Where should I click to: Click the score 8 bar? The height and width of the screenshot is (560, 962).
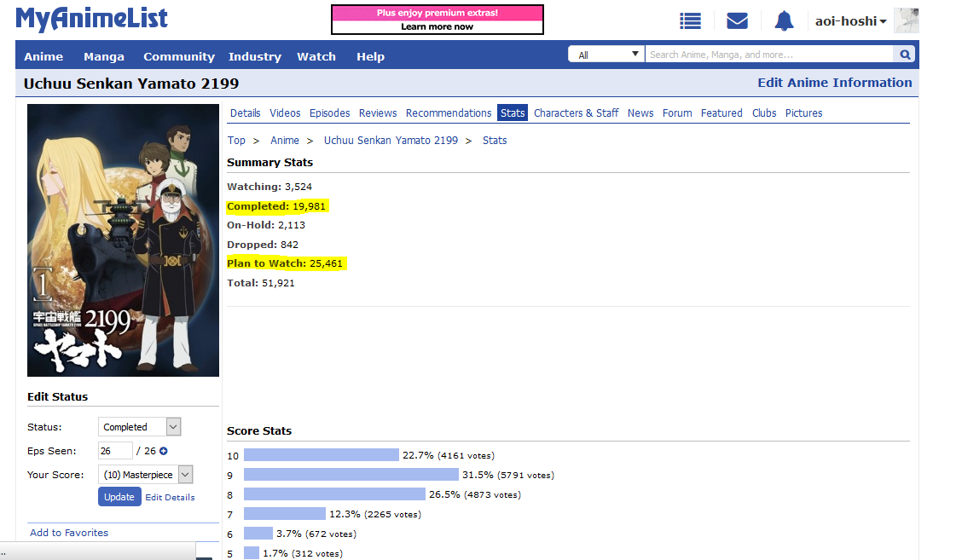[334, 494]
